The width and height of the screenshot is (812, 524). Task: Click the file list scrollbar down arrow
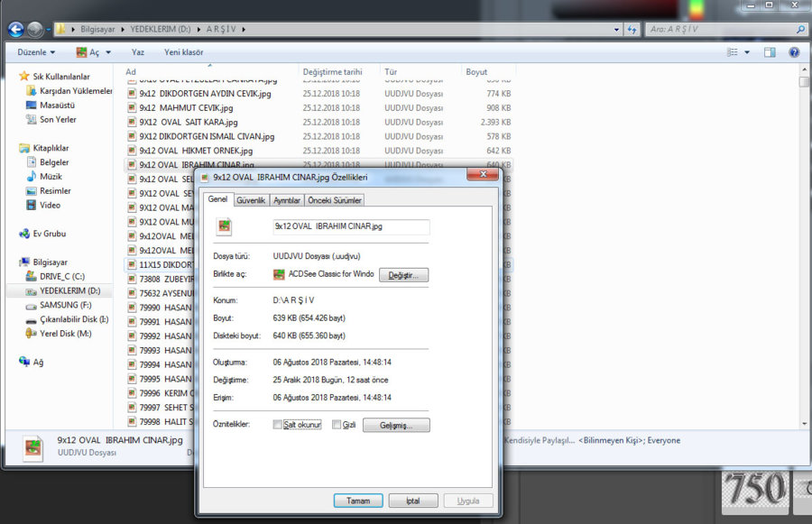coord(804,424)
